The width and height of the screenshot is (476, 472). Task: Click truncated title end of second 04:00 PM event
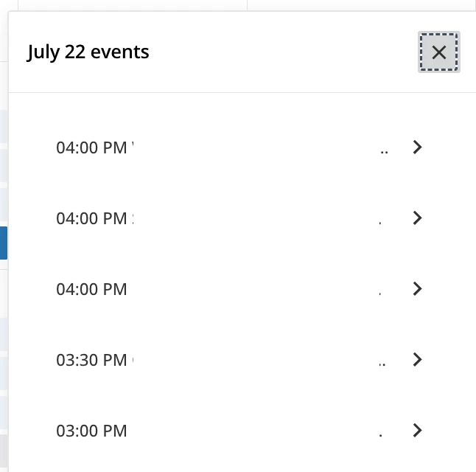[380, 221]
